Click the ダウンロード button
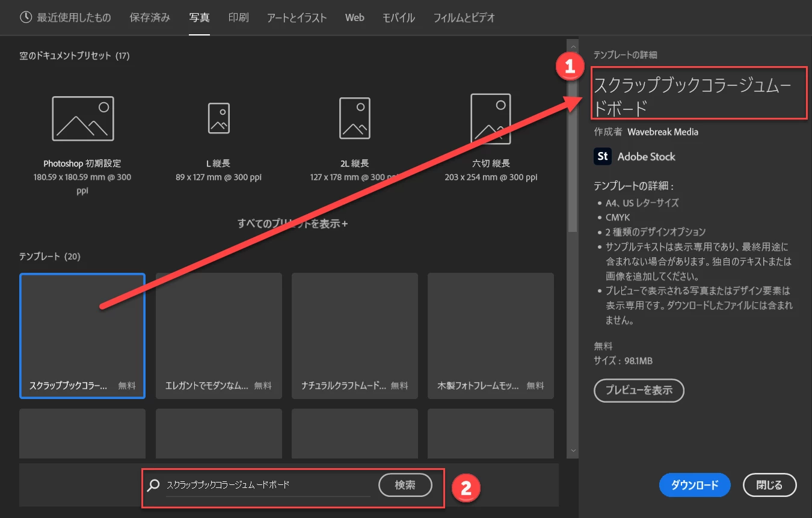 tap(695, 486)
